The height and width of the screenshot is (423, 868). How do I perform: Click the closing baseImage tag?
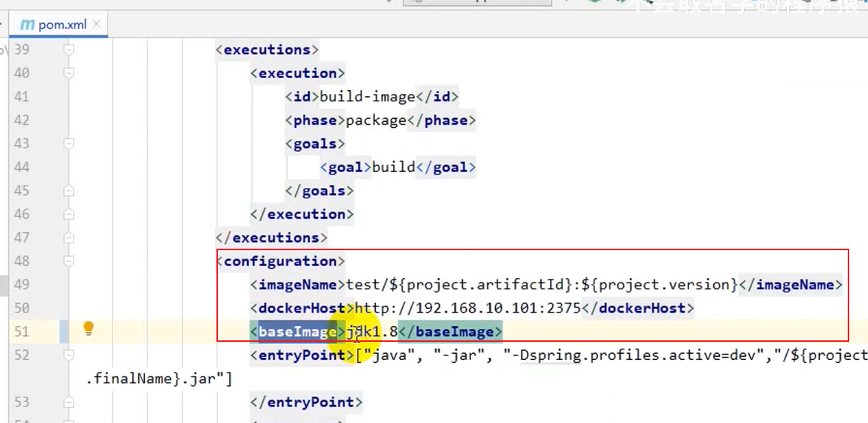pyautogui.click(x=450, y=331)
